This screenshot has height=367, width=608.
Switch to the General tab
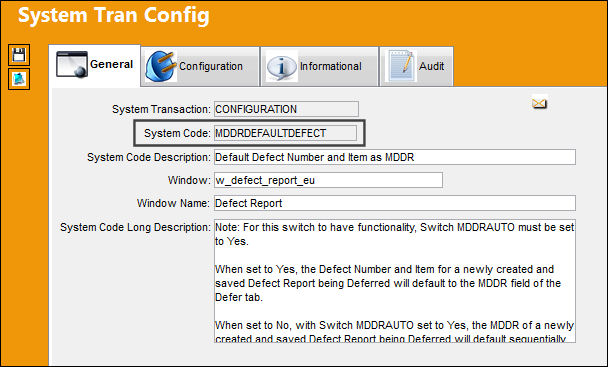tap(95, 65)
